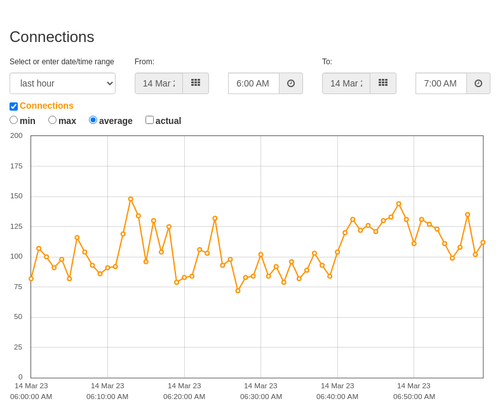Select the max radio button

tap(52, 120)
